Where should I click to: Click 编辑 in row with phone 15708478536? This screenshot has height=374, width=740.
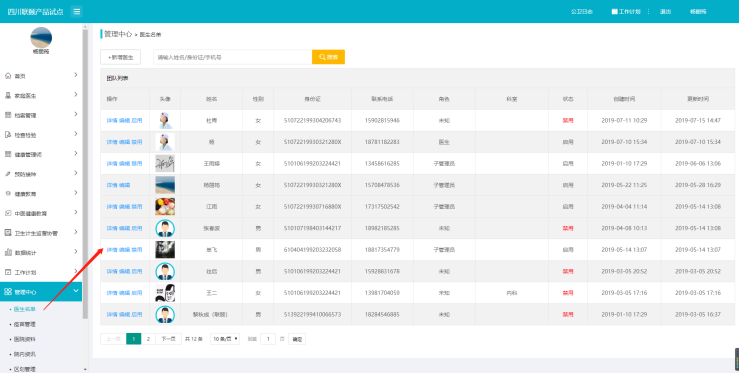click(124, 185)
